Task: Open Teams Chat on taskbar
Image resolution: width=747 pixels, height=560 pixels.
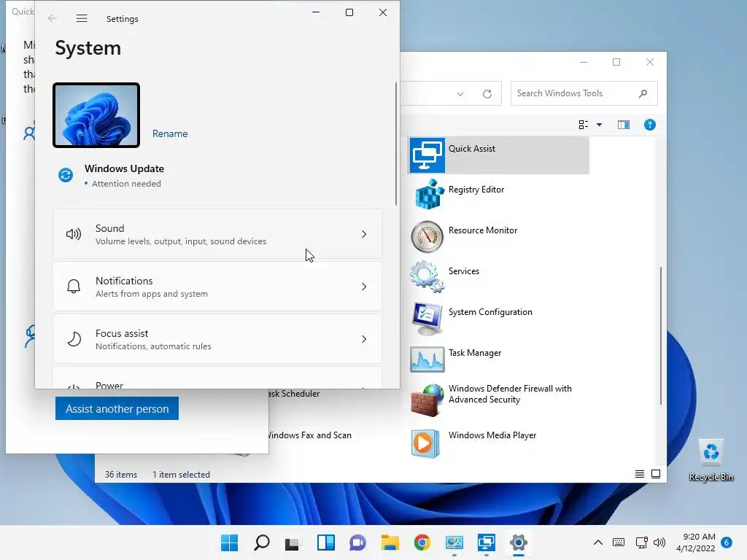Action: coord(357,542)
